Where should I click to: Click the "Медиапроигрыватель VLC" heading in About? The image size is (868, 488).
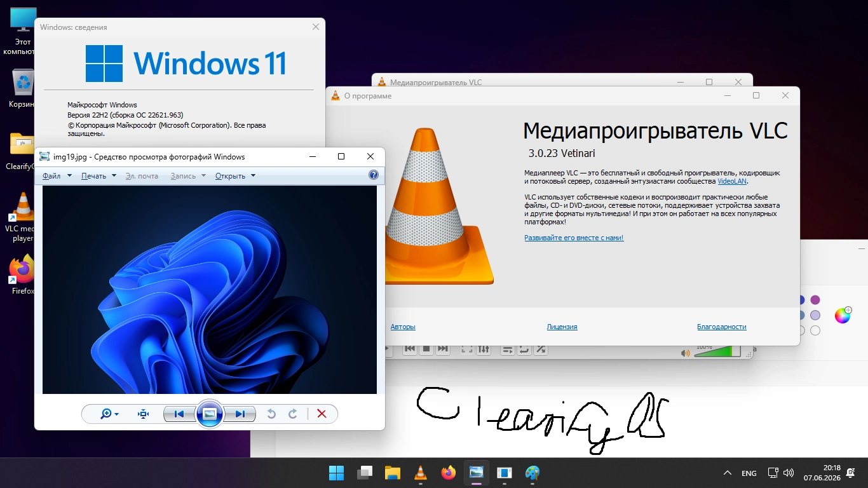coord(655,130)
